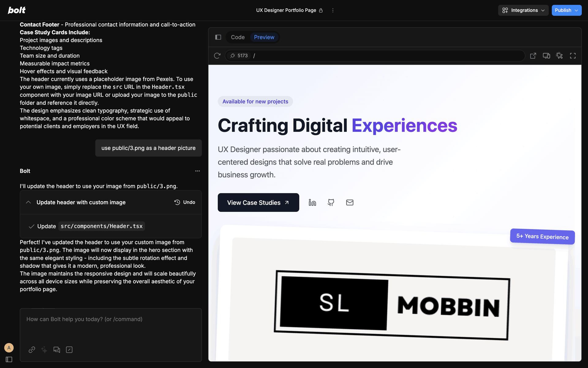Click the Contact Footer text line
The image size is (588, 368).
[107, 25]
